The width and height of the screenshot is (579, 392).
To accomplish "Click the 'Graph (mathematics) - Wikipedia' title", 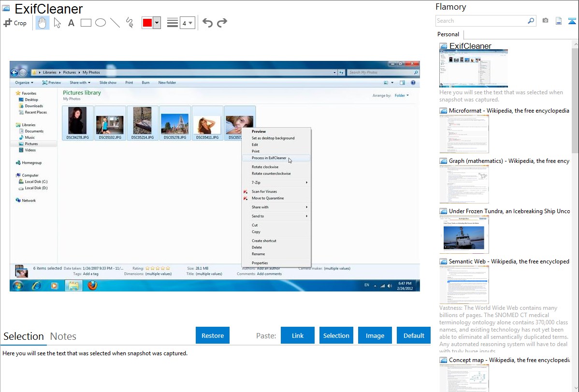I will [x=509, y=161].
